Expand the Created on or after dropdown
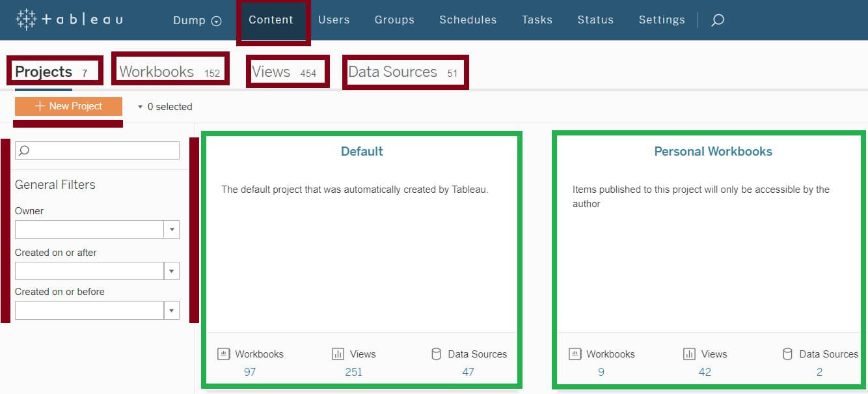Viewport: 868px width, 394px height. pyautogui.click(x=172, y=271)
